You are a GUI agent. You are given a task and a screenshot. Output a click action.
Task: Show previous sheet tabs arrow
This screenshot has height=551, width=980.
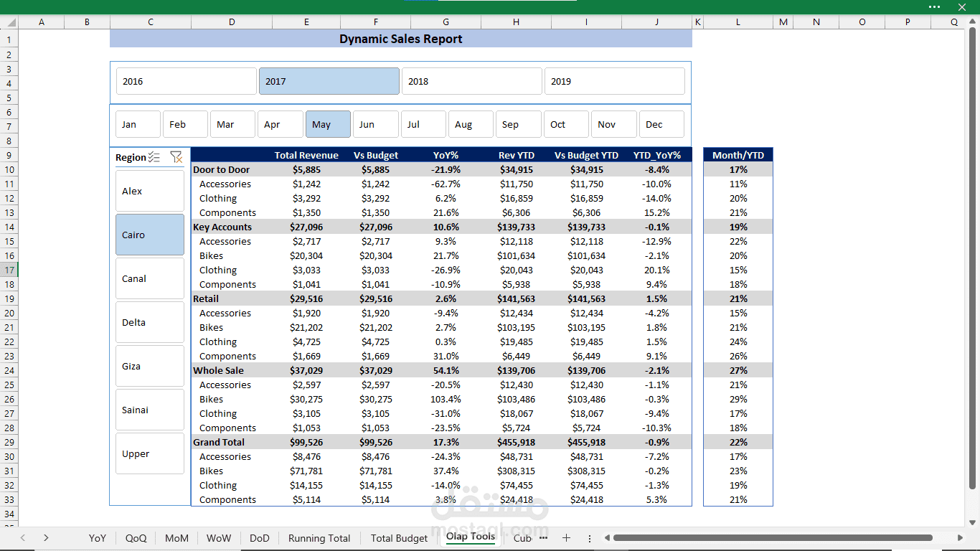click(23, 537)
